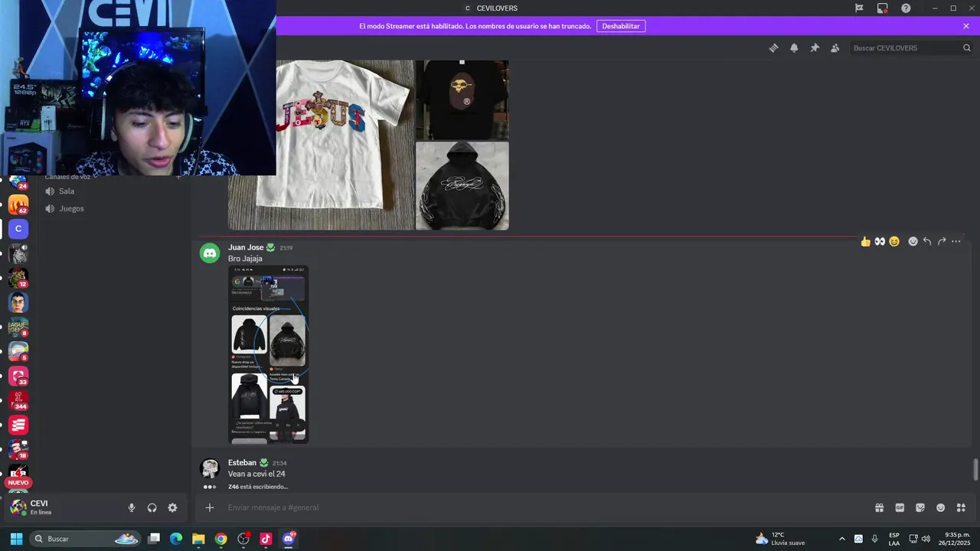Open Juan Jose's screenshot attachment

268,354
